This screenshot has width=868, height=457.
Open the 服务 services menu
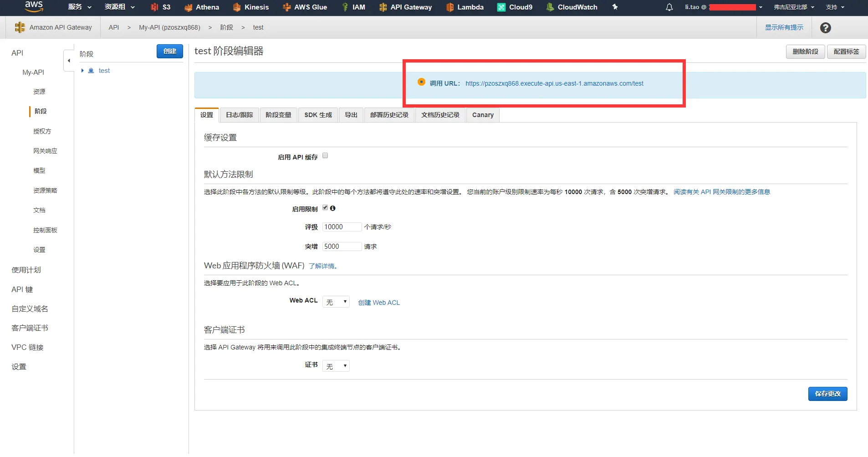80,7
